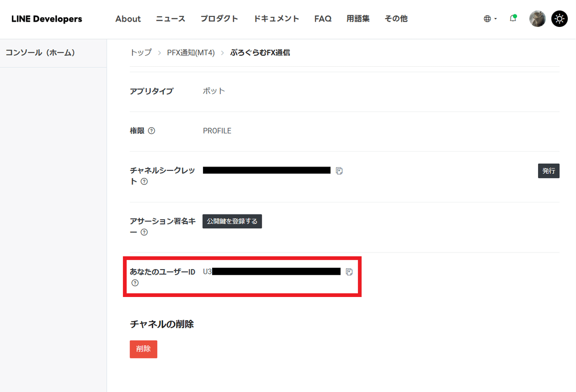This screenshot has height=392, width=576.
Task: Show help for あなたのユーザーID
Action: coord(135,283)
